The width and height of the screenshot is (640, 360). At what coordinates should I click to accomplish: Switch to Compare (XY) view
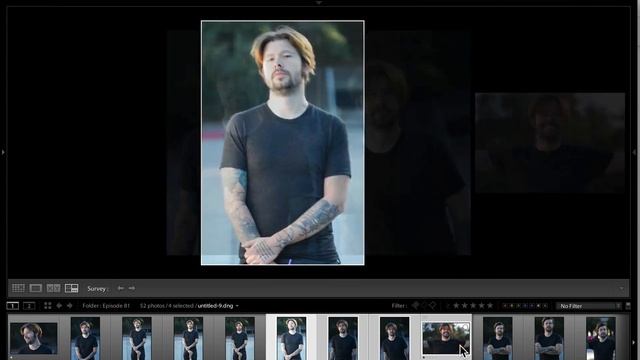tap(53, 288)
